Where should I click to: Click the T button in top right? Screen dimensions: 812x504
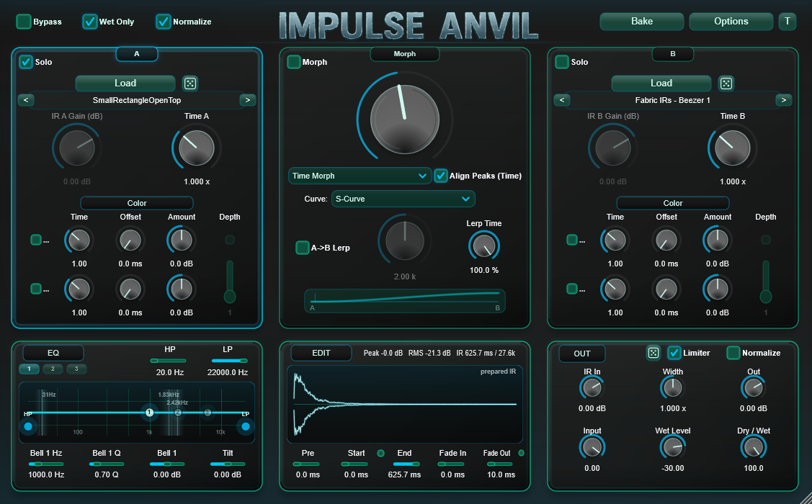(x=787, y=21)
